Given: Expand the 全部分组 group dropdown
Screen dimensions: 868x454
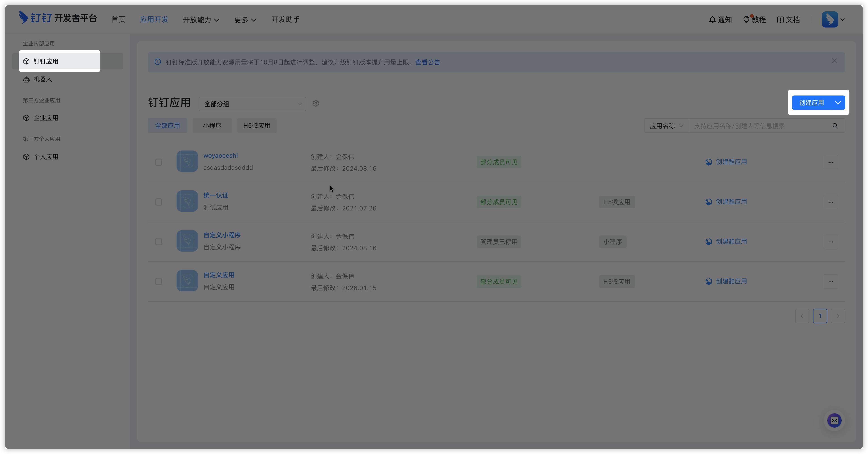Looking at the screenshot, I should (x=252, y=104).
